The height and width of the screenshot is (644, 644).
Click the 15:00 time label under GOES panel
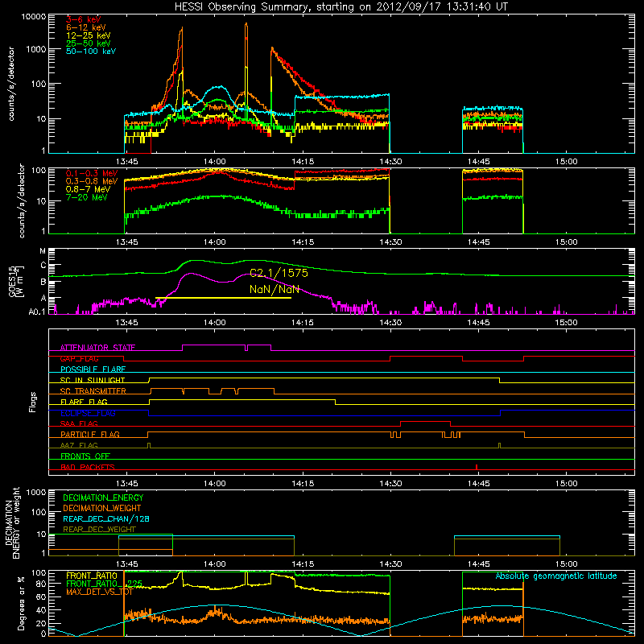tap(566, 323)
